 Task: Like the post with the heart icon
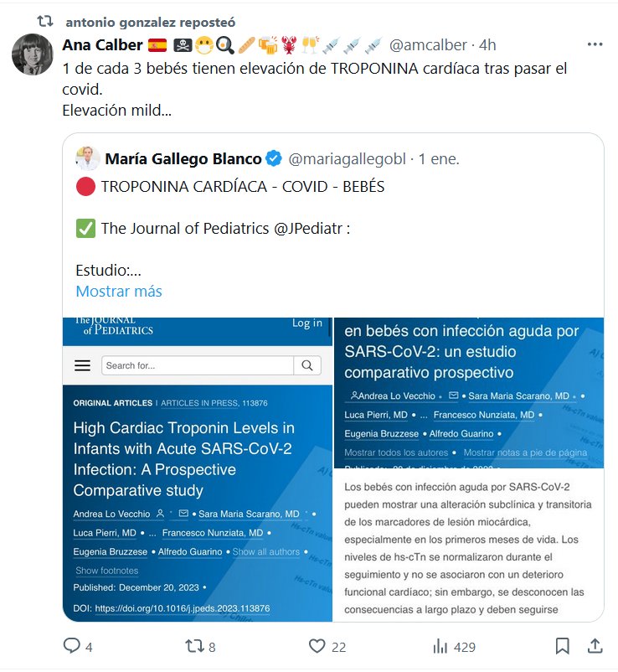(317, 646)
